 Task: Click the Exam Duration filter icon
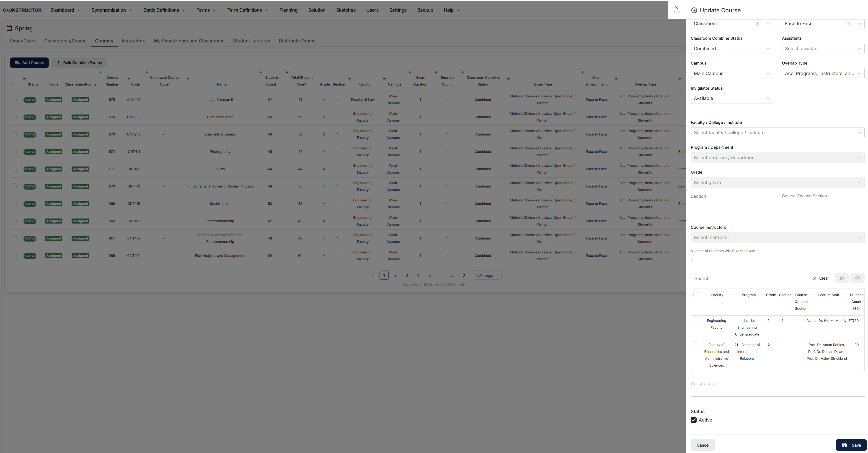(410, 73)
